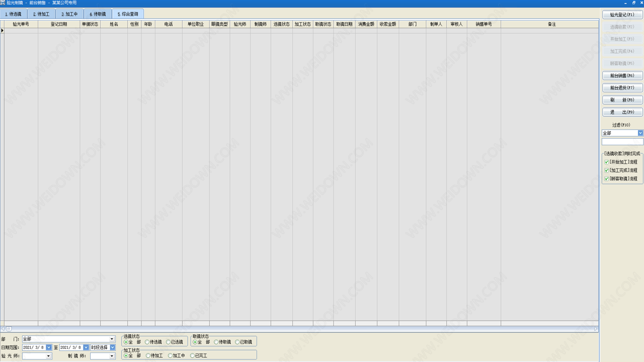Click the 消费金额 column header

[x=366, y=24]
